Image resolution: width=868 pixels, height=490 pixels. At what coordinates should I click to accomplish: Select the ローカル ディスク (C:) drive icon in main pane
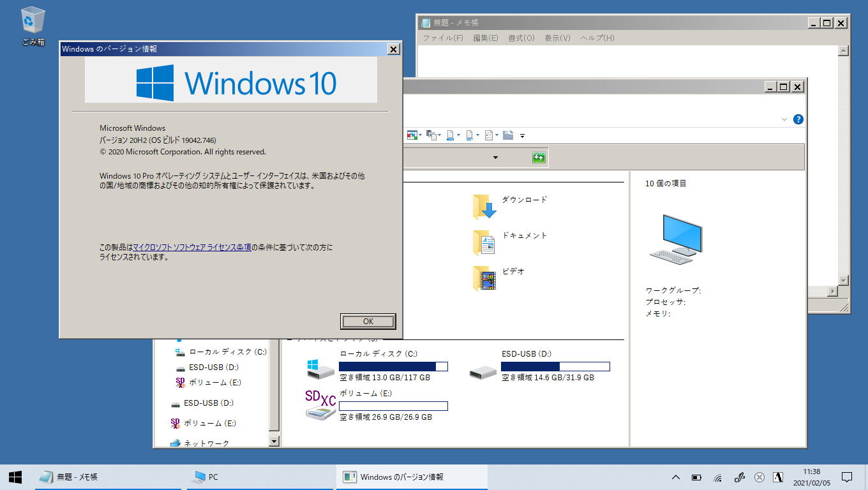(x=320, y=369)
